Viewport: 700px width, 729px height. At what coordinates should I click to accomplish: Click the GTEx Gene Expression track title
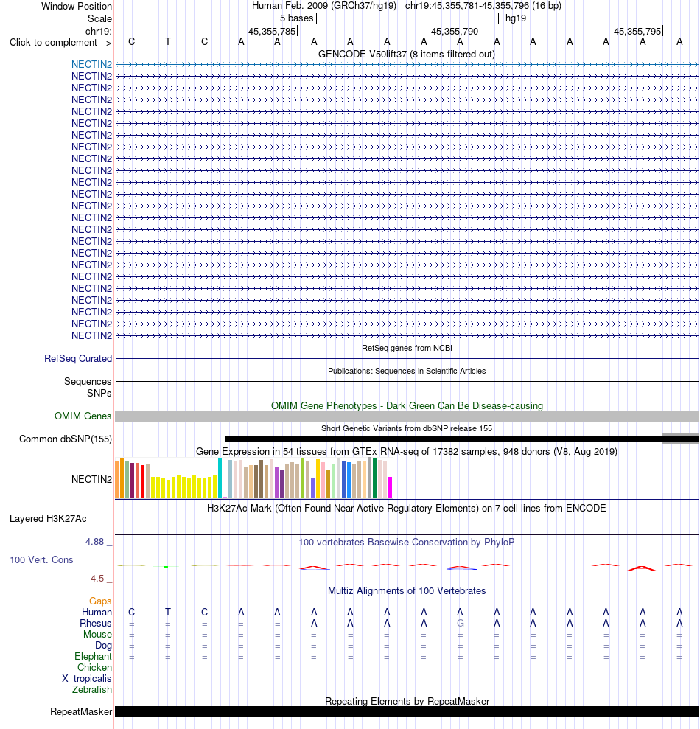[407, 451]
